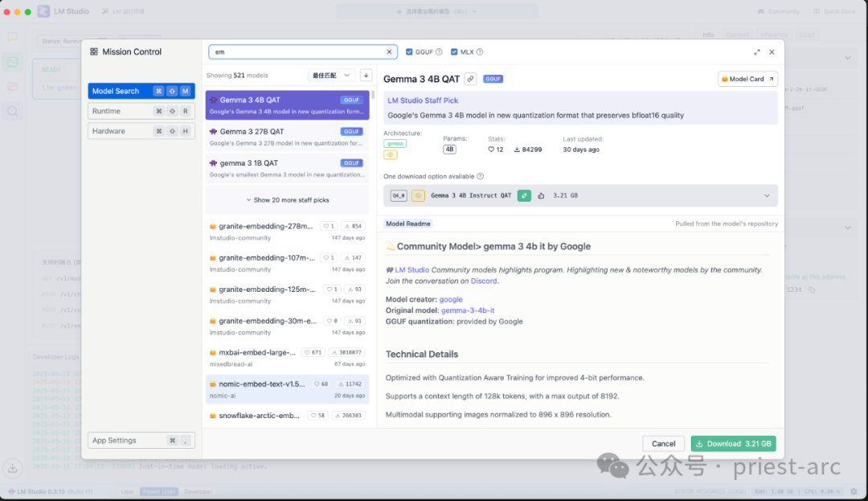The height and width of the screenshot is (501, 868).
Task: Open Discover search icon in left sidebar
Action: pyautogui.click(x=12, y=111)
